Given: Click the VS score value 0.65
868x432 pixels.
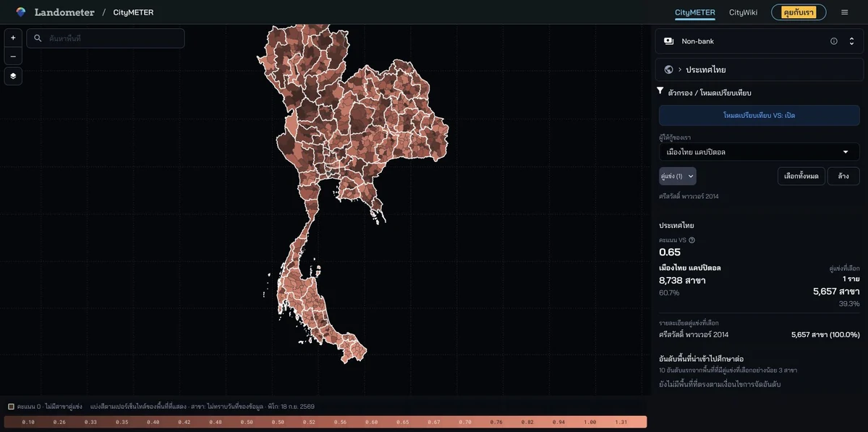Looking at the screenshot, I should pyautogui.click(x=669, y=253).
